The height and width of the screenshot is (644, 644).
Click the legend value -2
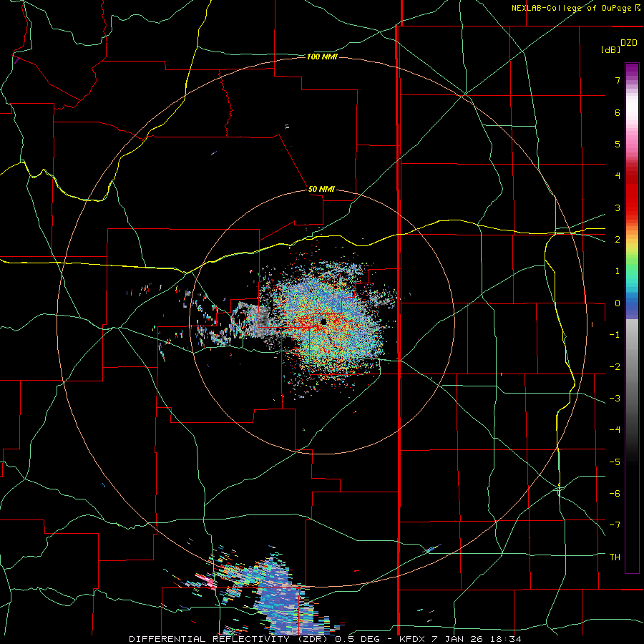[x=615, y=367]
